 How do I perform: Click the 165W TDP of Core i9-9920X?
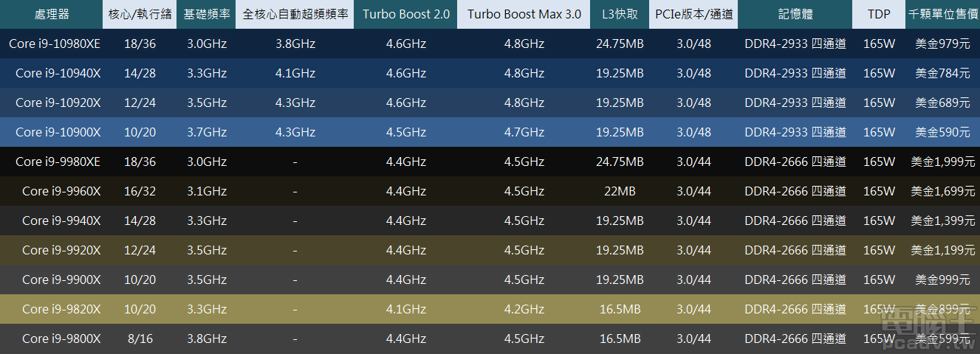point(879,250)
